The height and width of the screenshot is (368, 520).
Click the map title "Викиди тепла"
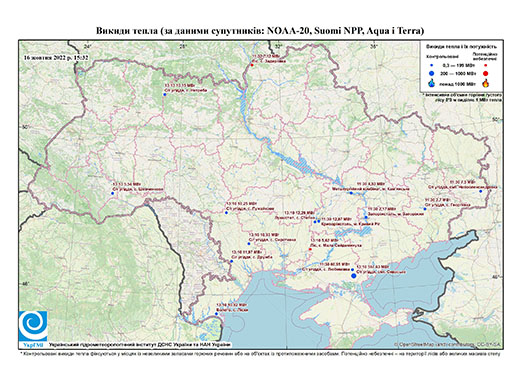click(x=127, y=31)
